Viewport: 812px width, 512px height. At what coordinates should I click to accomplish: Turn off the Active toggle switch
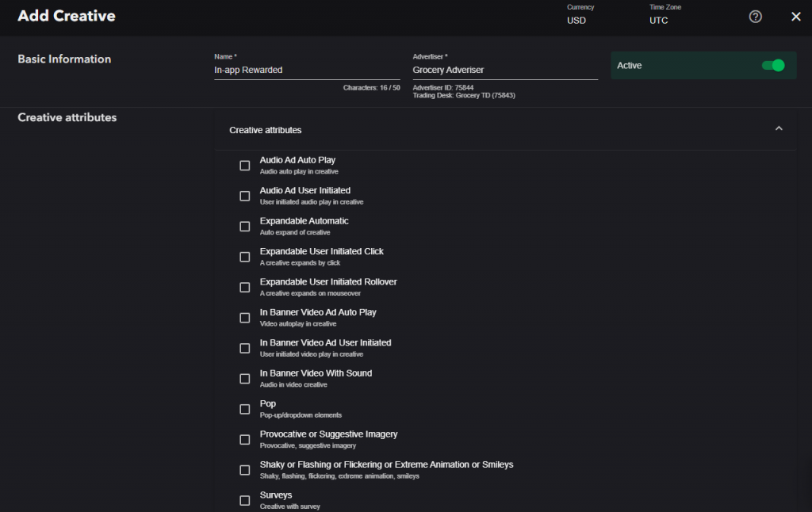click(773, 66)
